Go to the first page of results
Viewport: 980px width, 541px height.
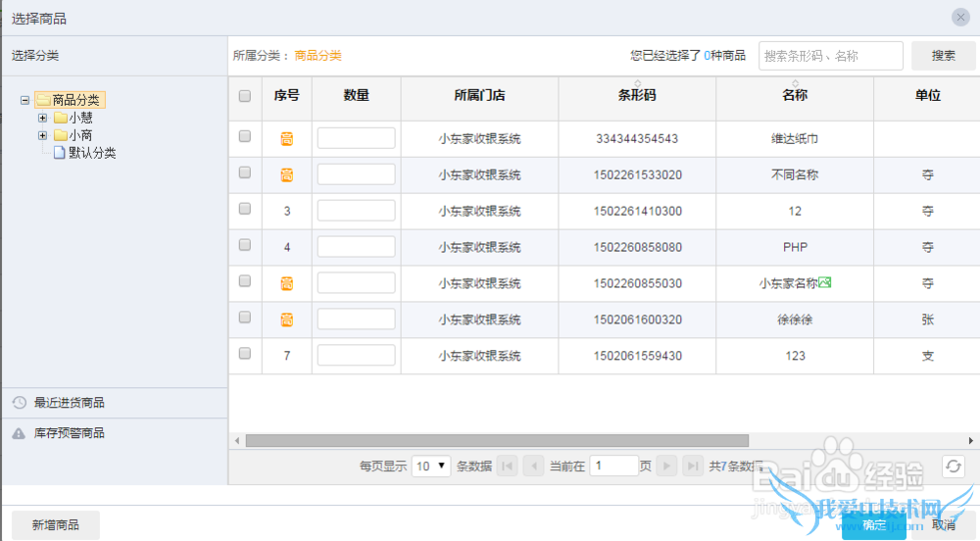coord(508,467)
